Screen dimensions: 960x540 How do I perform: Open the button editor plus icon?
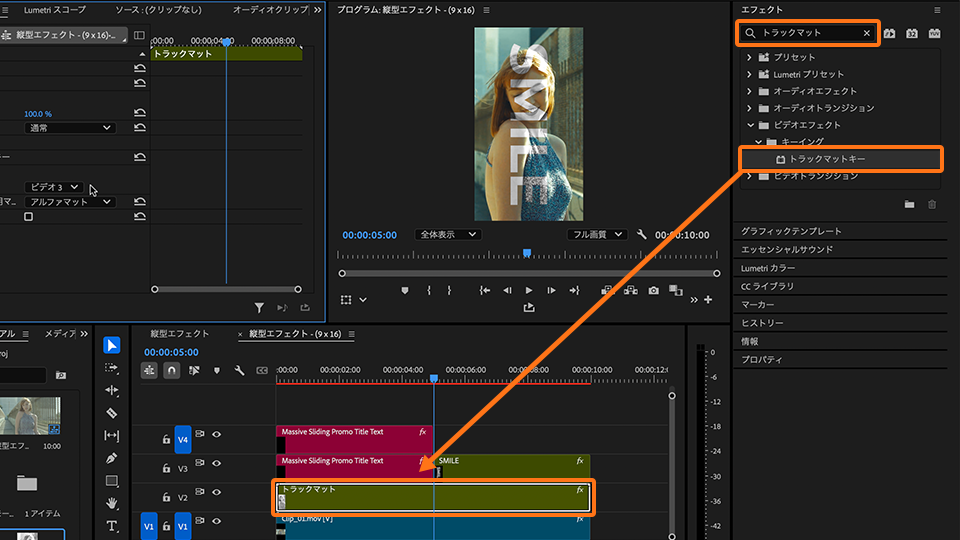708,300
